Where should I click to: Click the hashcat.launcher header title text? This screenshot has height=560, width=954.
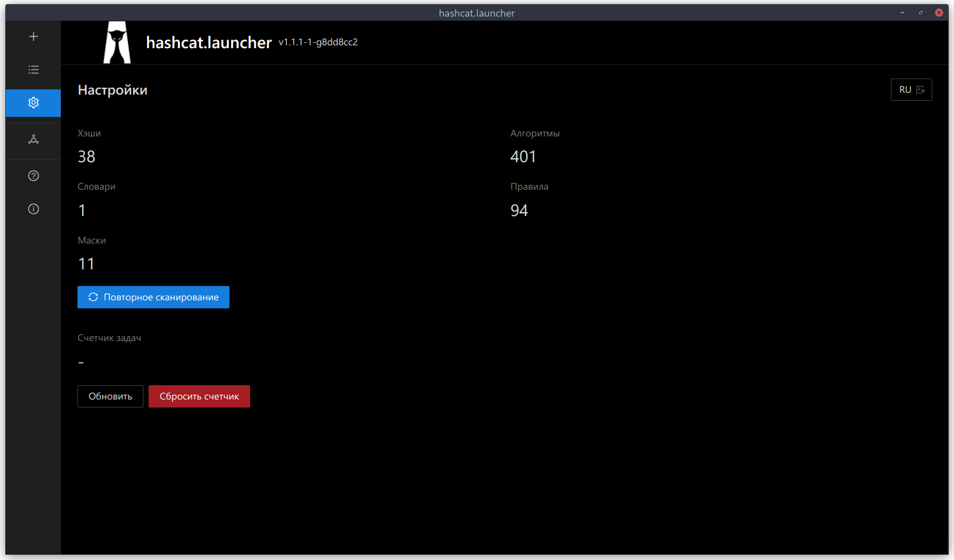[x=209, y=43]
